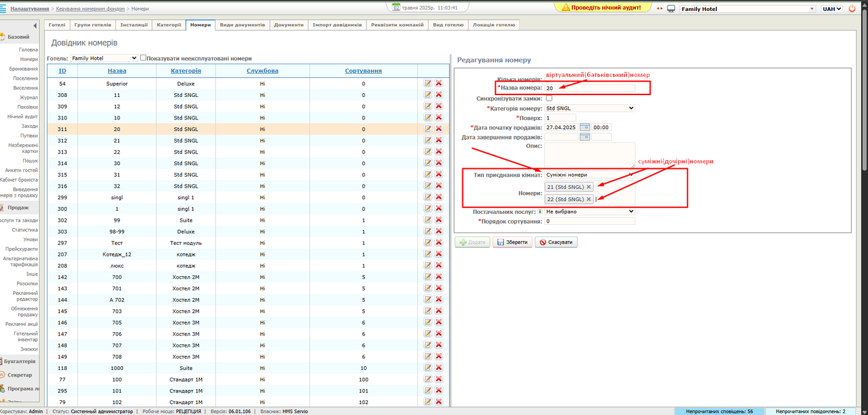
Task: Expand the Тип приєднання кімнат dropdown
Action: [590, 175]
